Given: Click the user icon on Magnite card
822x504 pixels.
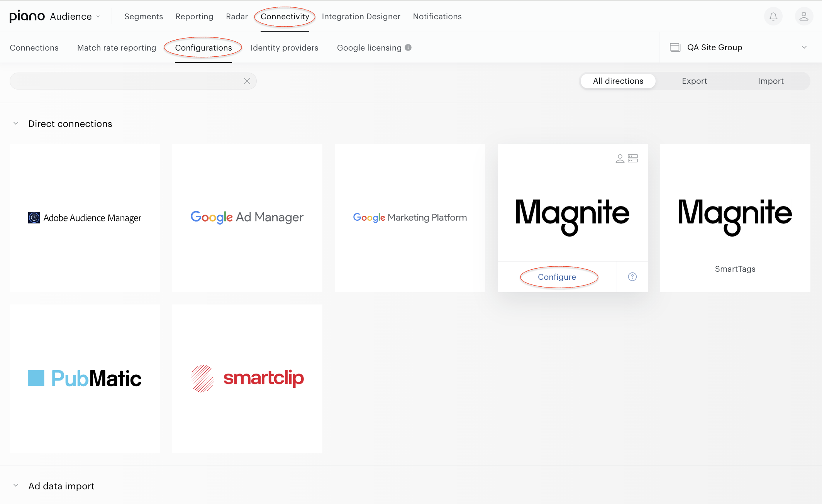Looking at the screenshot, I should point(620,159).
